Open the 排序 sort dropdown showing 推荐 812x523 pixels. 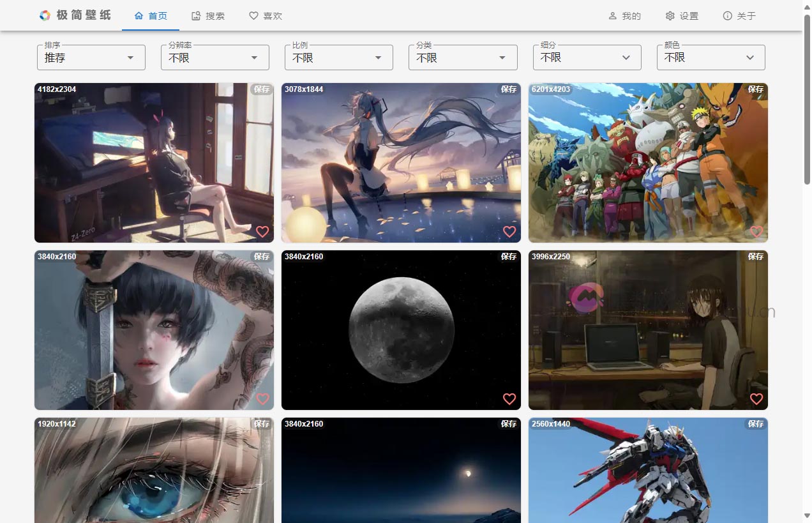coord(91,57)
